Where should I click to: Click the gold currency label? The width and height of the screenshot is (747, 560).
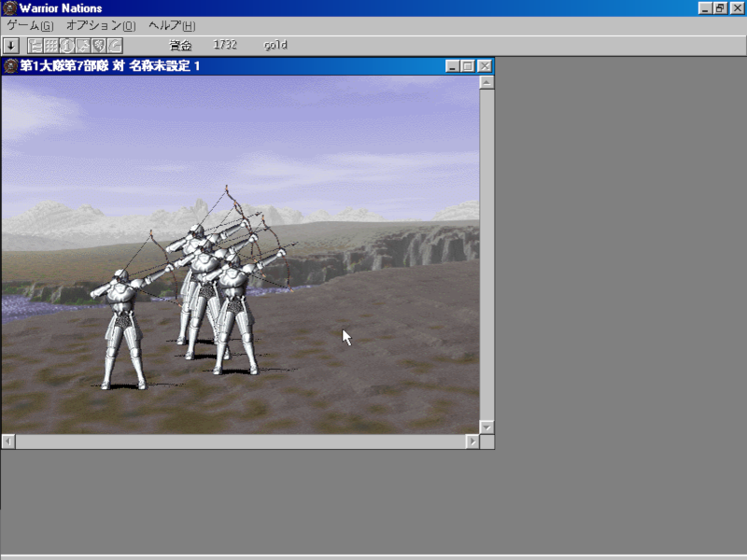275,45
